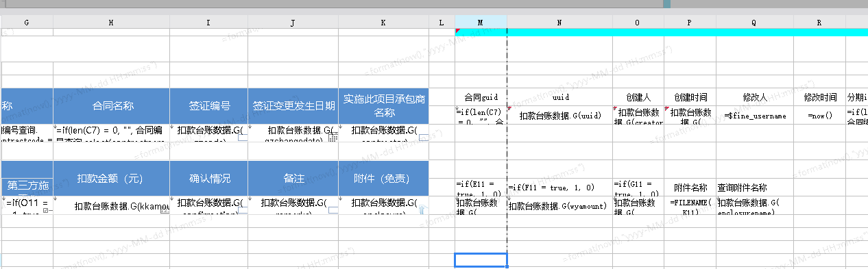Image resolution: width=868 pixels, height=269 pixels.
Task: Click the red triangle marker in the cyan M cell
Action: tap(457, 31)
